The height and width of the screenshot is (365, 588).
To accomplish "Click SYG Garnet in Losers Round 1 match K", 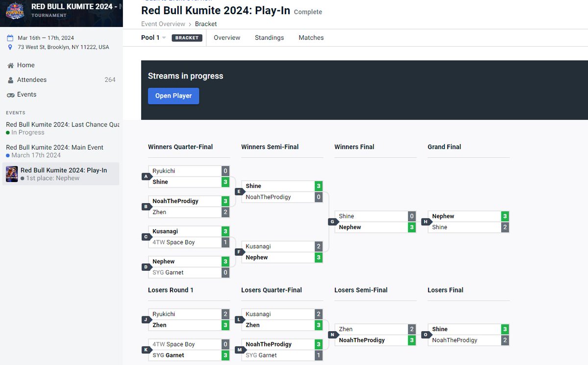I will tap(168, 355).
